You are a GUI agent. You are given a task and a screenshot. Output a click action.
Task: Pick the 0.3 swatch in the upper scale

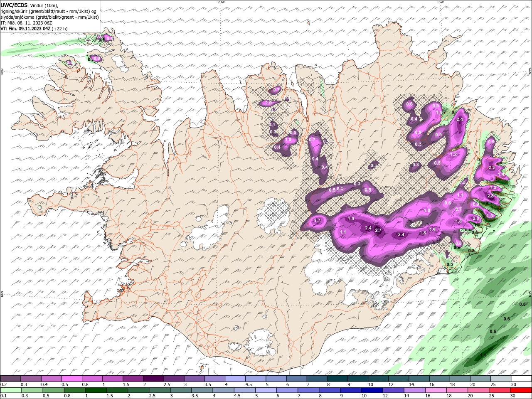point(31,379)
